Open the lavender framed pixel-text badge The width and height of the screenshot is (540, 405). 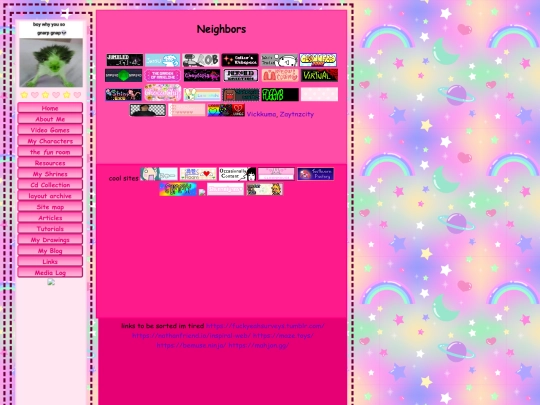pos(241,75)
